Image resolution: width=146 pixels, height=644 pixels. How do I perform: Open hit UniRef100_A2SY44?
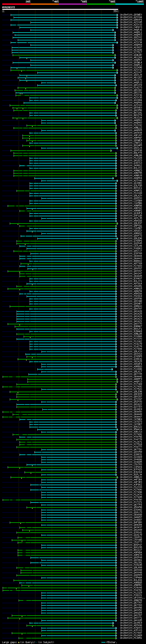point(131,17)
